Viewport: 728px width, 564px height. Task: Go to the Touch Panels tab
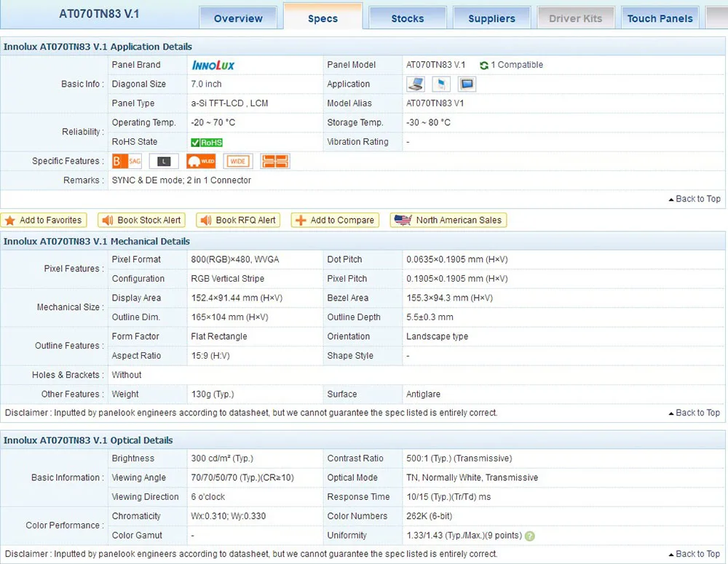pyautogui.click(x=660, y=18)
